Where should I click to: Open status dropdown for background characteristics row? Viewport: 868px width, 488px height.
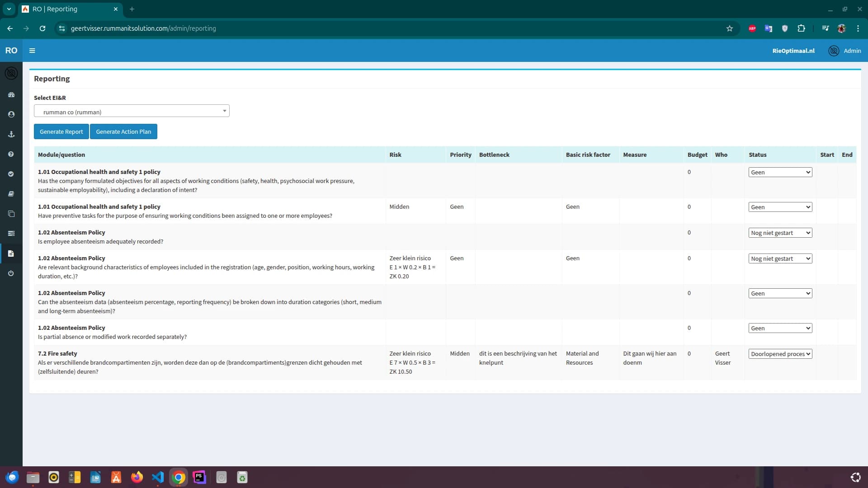pos(780,258)
